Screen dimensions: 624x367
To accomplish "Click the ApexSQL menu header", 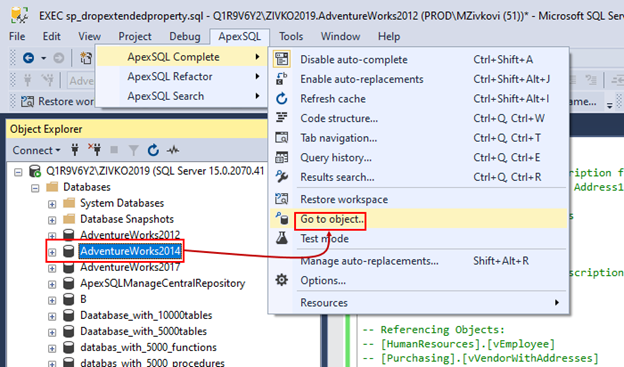I will point(240,36).
